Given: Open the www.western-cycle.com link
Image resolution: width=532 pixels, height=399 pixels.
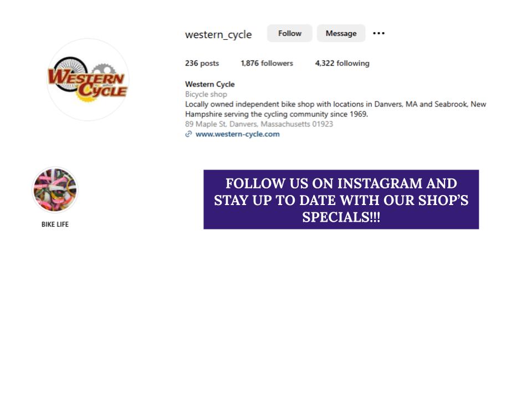Looking at the screenshot, I should (238, 134).
